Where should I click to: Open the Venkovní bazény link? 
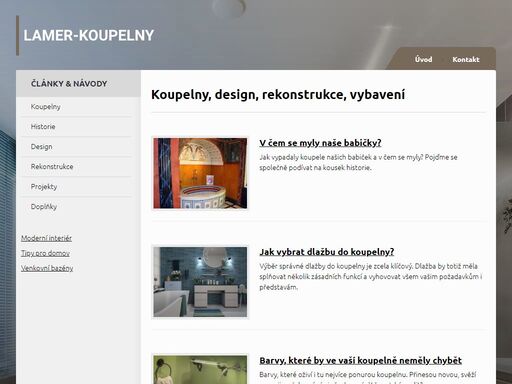pyautogui.click(x=47, y=268)
